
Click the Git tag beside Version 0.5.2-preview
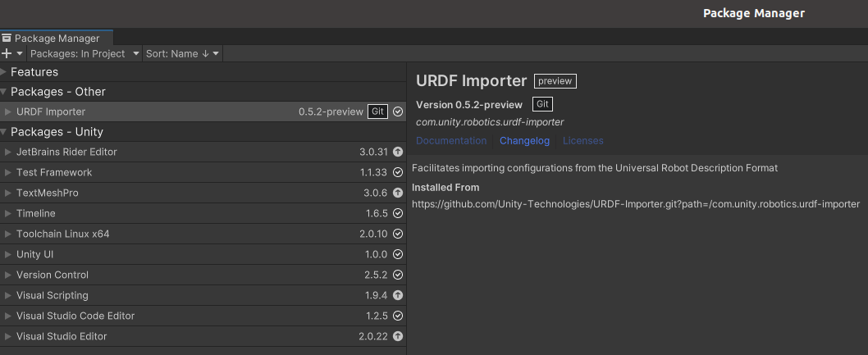pyautogui.click(x=542, y=104)
